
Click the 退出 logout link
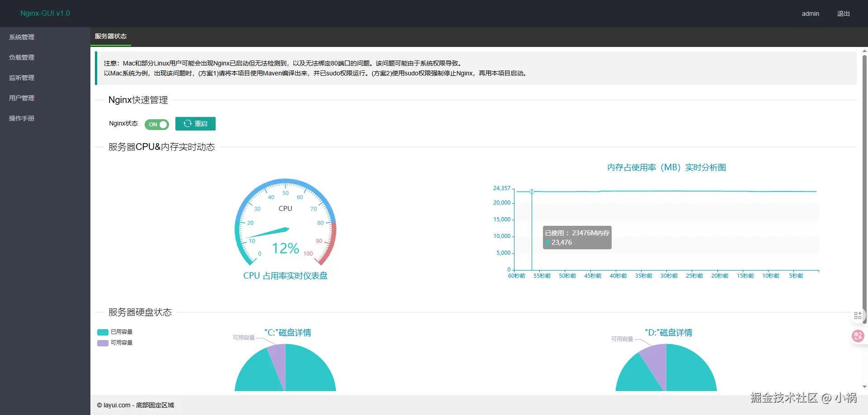point(843,14)
